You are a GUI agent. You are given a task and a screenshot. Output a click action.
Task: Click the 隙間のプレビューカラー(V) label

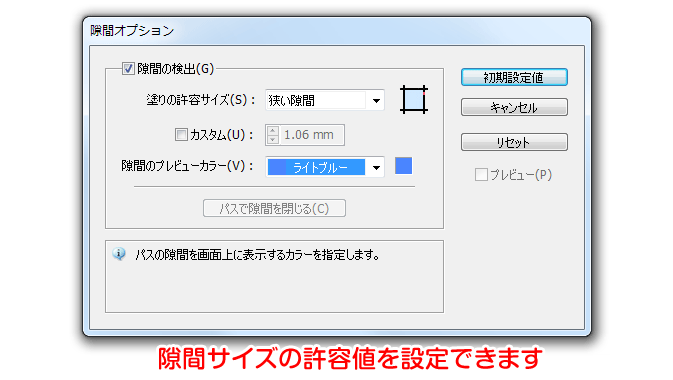point(188,166)
